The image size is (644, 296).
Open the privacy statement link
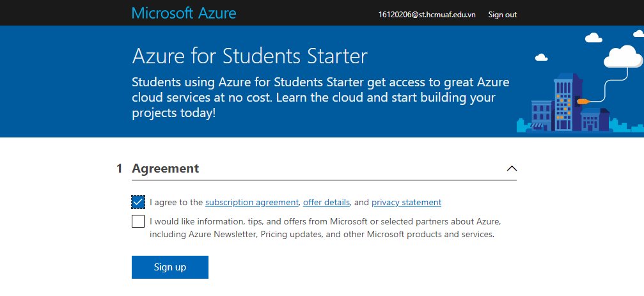pos(407,203)
